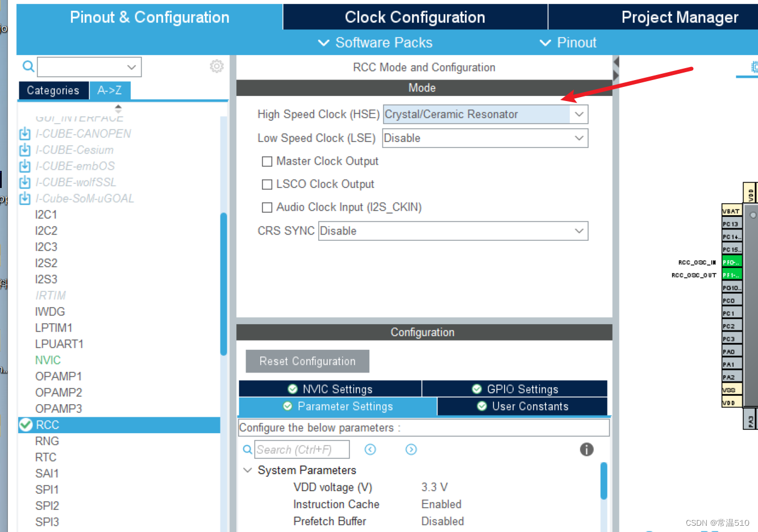Enable the Master Clock Output checkbox

[267, 162]
